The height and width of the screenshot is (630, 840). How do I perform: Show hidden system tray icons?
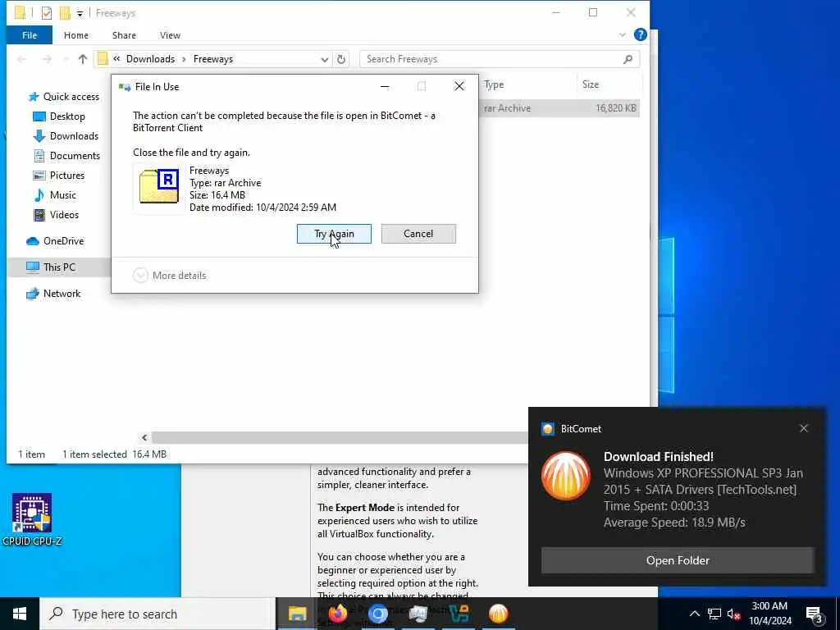694,614
